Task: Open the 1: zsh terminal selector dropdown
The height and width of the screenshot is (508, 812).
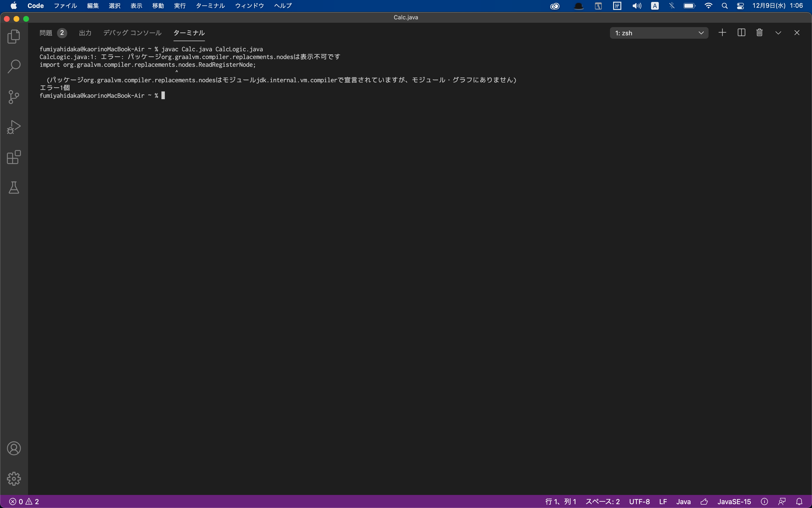Action: [659, 33]
